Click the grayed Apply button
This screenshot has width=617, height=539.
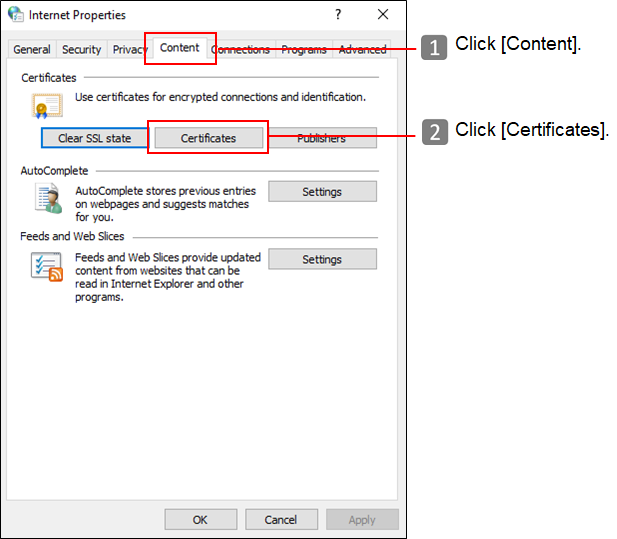[x=362, y=520]
